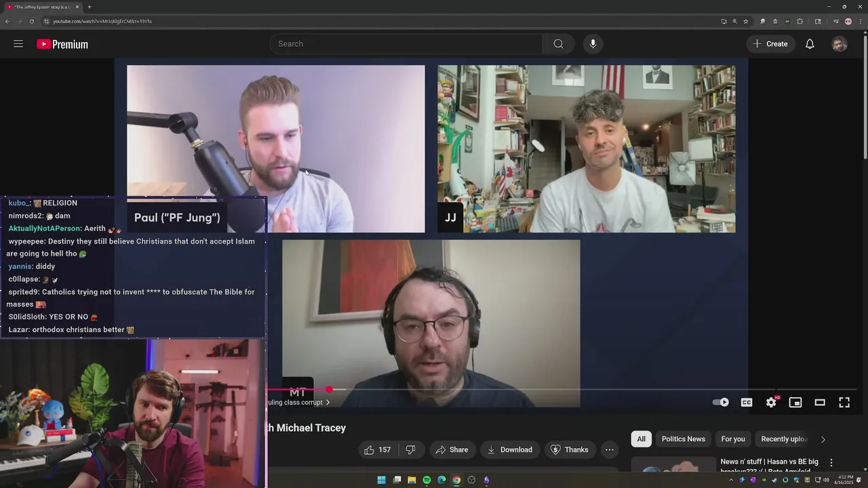Click the Paul ("PF Jung") name label
This screenshot has width=868, height=488.
click(x=177, y=218)
